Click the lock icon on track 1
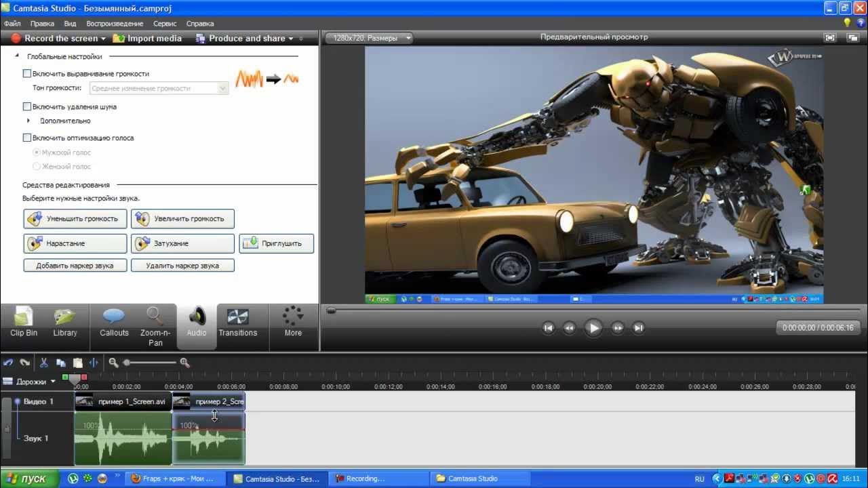 7,428
